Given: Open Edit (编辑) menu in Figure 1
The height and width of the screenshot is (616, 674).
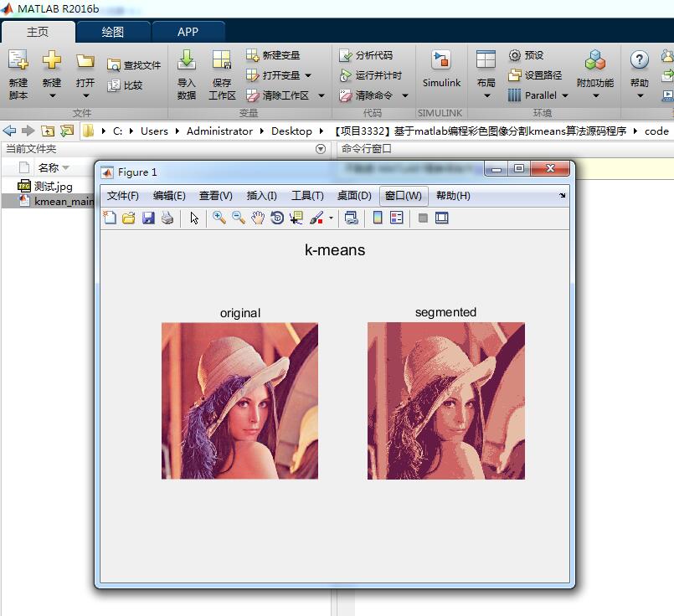Looking at the screenshot, I should pos(169,196).
